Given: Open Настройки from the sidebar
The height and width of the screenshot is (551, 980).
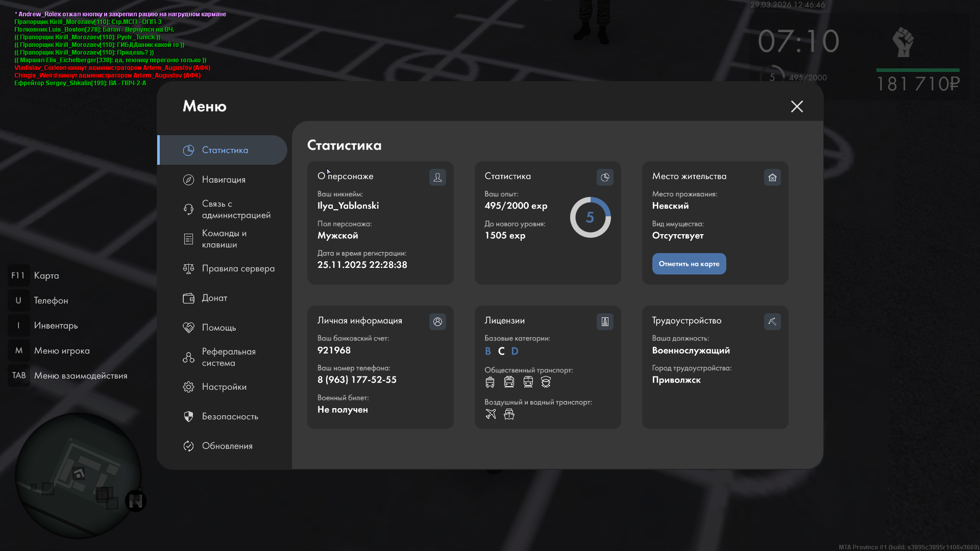Looking at the screenshot, I should [x=224, y=387].
